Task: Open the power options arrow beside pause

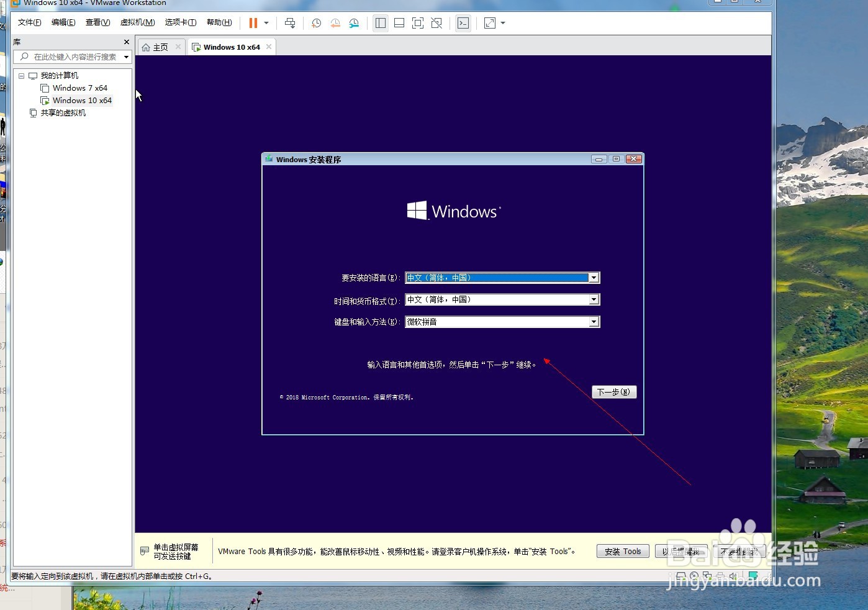Action: (266, 23)
